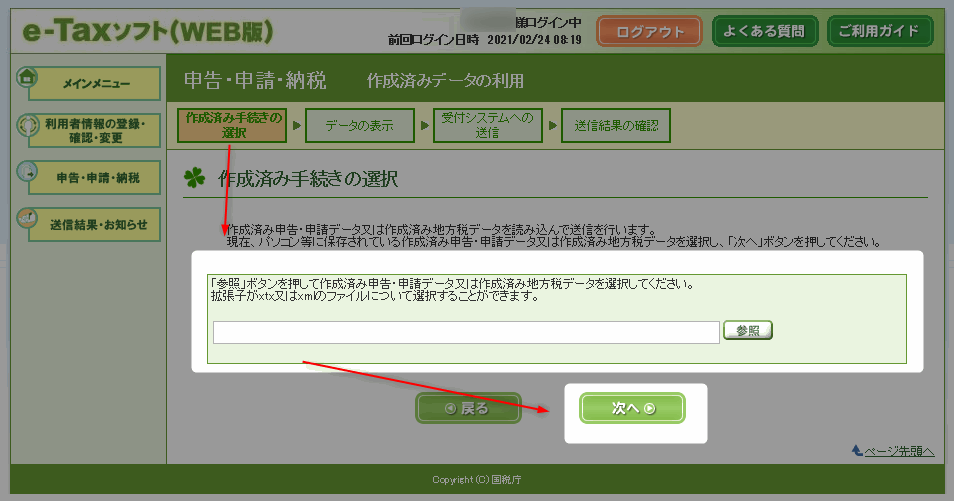
Task: Click the 戻る back button
Action: 468,408
